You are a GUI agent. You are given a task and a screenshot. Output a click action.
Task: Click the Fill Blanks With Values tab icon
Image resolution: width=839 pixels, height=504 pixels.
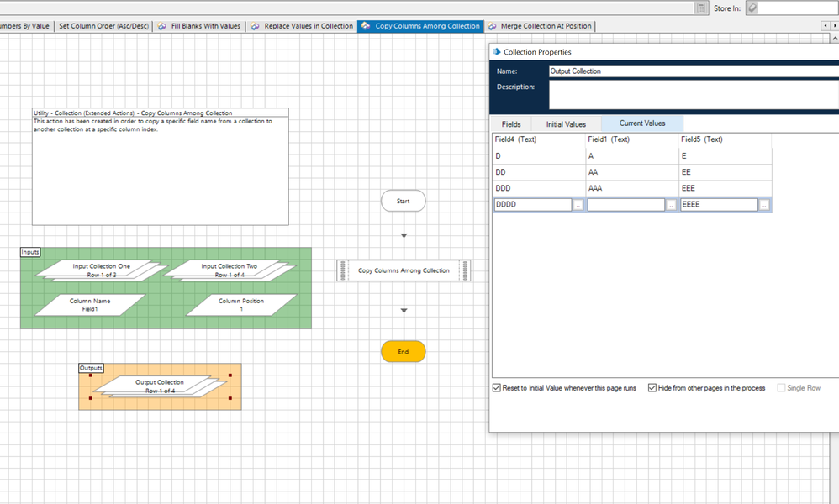162,26
